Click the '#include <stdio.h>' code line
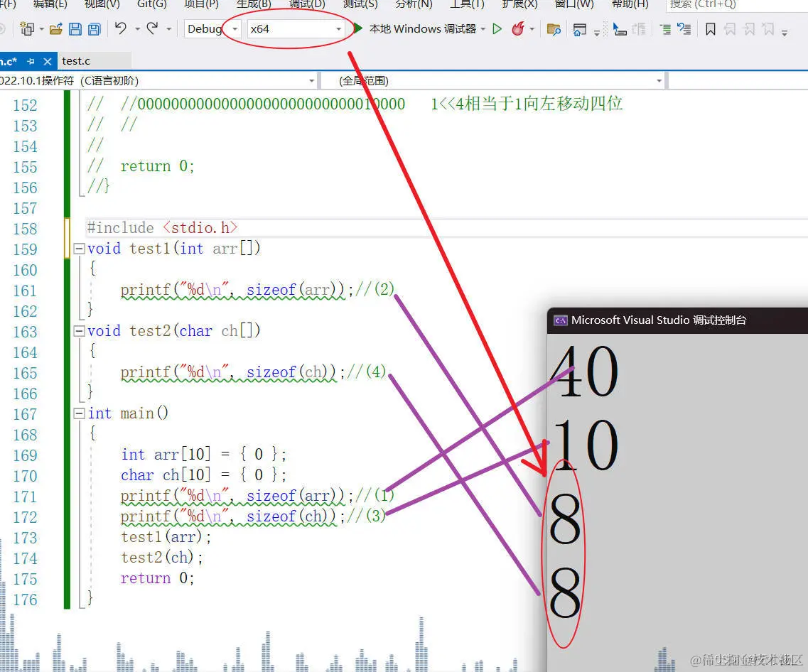The width and height of the screenshot is (808, 672). click(162, 227)
